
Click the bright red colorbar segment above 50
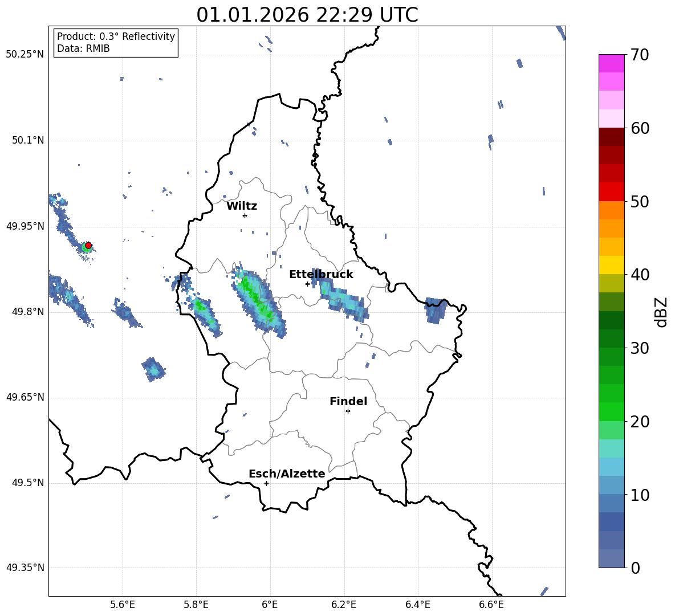click(611, 192)
